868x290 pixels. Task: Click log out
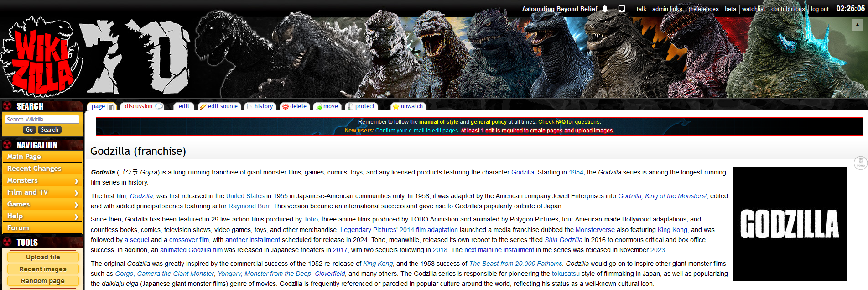click(820, 9)
